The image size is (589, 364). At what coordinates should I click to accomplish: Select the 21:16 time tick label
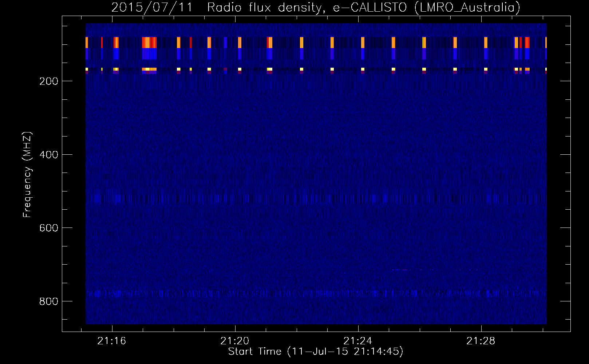112,341
